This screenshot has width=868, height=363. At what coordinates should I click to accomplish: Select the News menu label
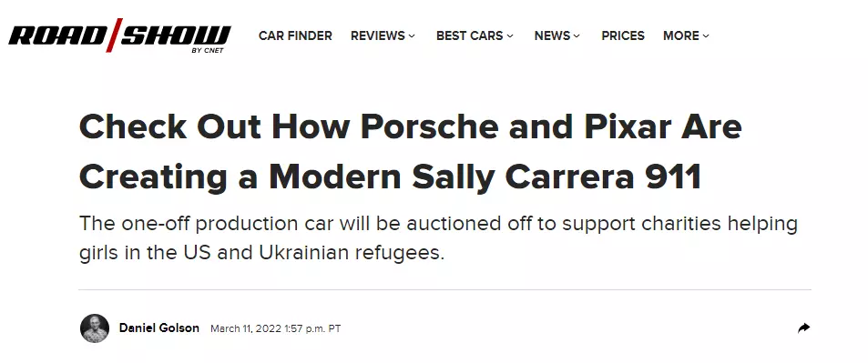pos(552,36)
